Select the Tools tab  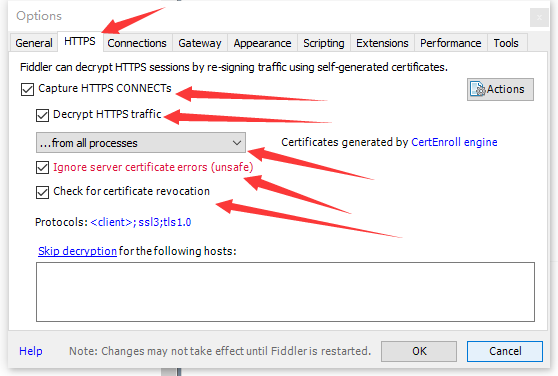[x=506, y=43]
